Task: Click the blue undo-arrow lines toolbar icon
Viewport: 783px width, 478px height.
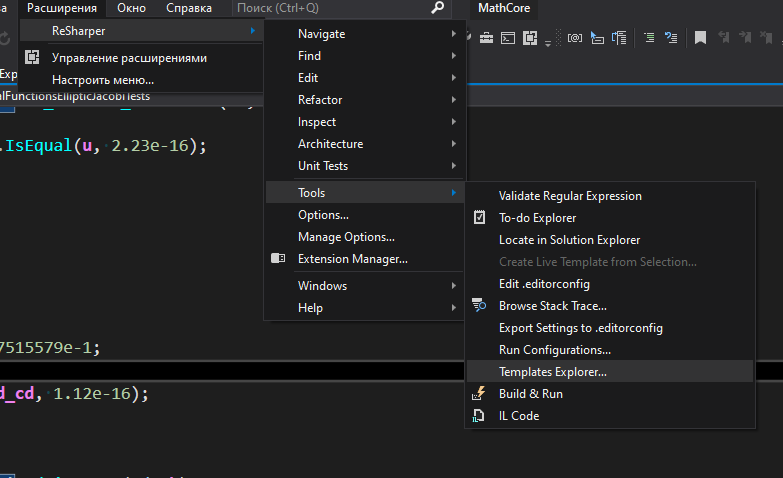Action: coord(671,37)
